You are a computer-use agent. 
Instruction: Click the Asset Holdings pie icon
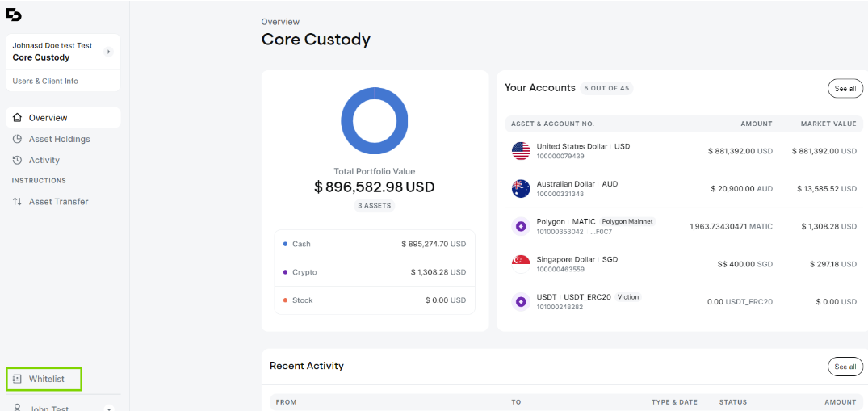tap(18, 139)
